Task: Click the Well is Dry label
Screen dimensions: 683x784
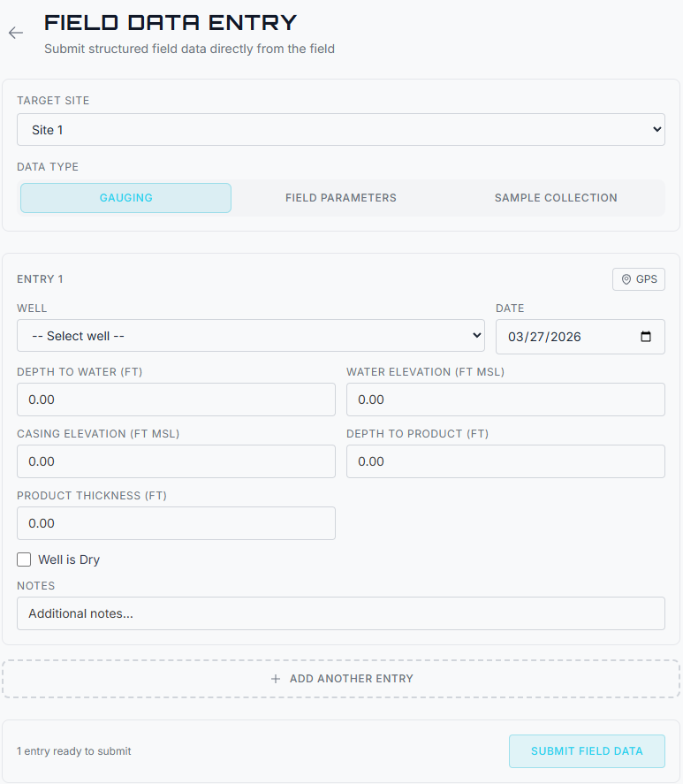Action: [69, 559]
